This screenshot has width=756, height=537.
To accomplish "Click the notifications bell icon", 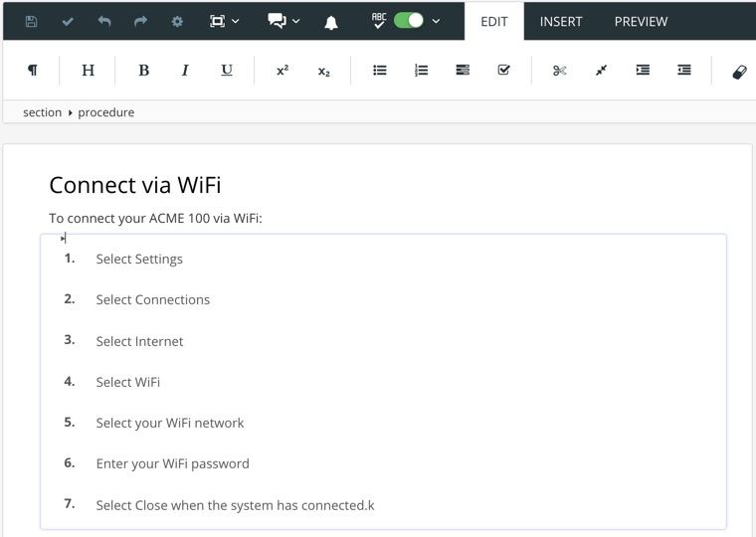I will (331, 22).
